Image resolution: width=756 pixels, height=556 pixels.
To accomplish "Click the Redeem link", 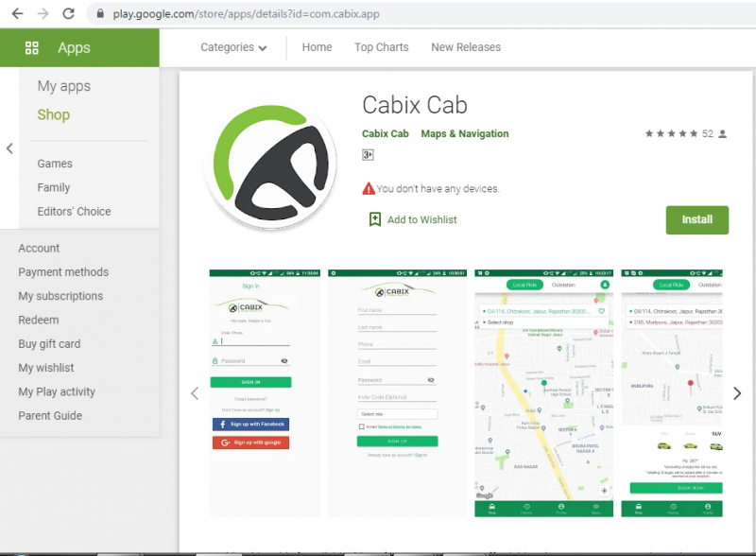I will click(39, 320).
